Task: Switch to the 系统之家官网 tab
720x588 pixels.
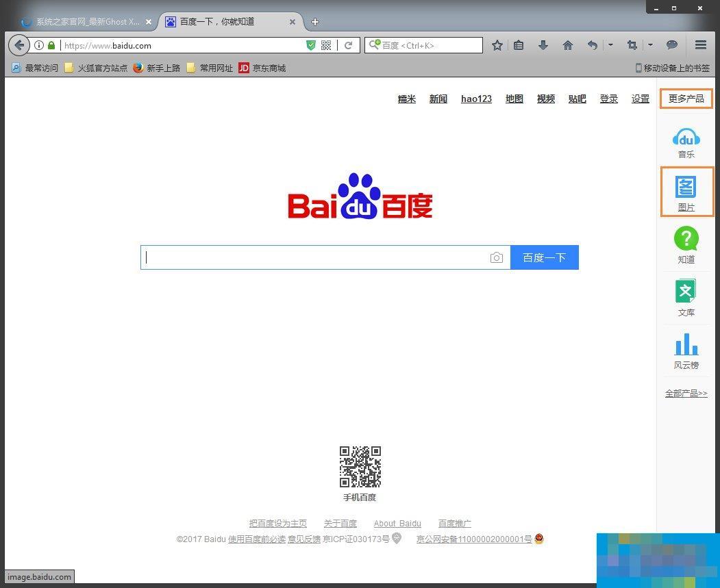Action: pyautogui.click(x=86, y=21)
